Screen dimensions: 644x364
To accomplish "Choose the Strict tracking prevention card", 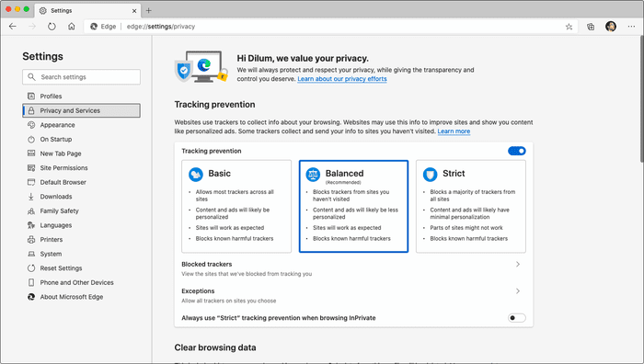I will [471, 207].
